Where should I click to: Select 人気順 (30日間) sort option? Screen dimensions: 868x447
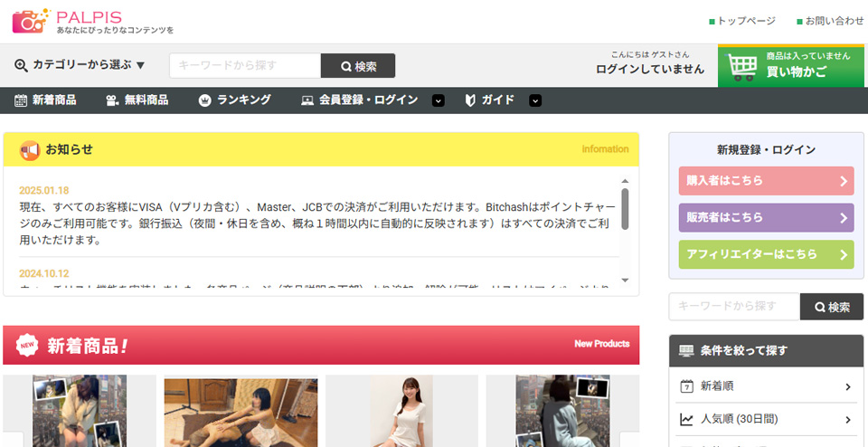point(766,419)
